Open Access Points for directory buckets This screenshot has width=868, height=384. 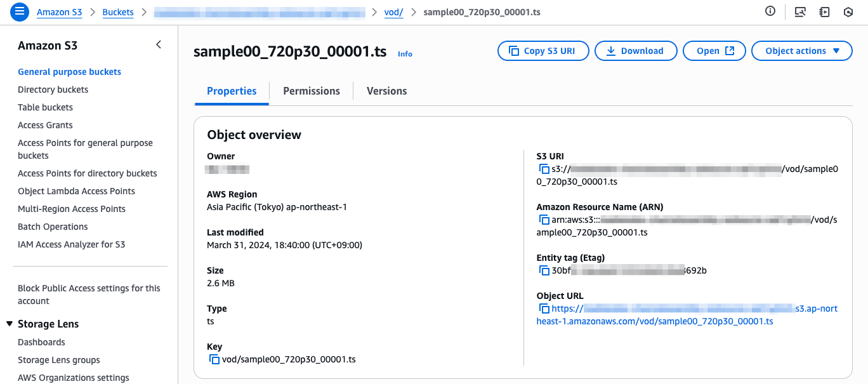[88, 173]
